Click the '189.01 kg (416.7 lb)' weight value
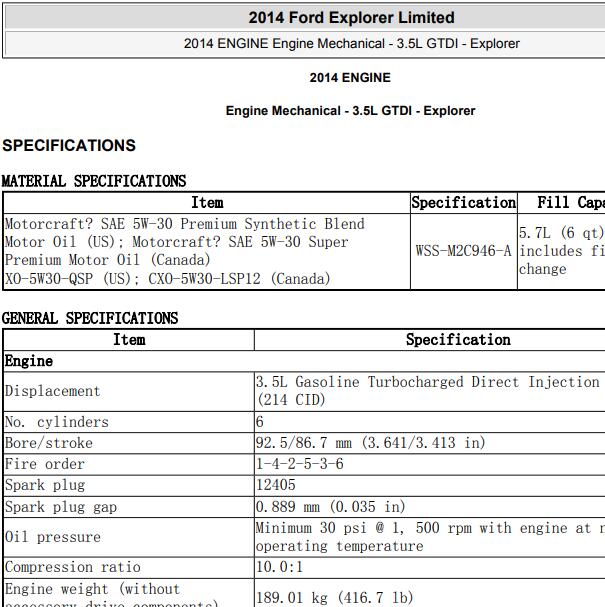 [x=334, y=598]
